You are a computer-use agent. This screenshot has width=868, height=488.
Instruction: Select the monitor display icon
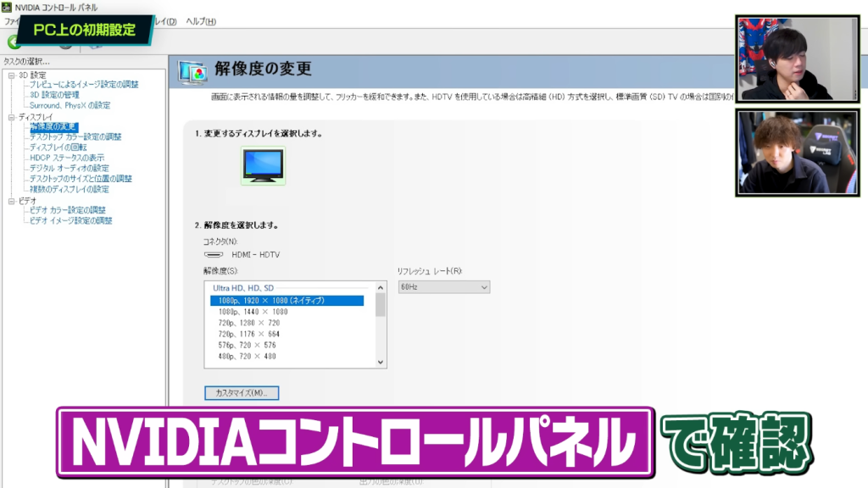(x=263, y=164)
